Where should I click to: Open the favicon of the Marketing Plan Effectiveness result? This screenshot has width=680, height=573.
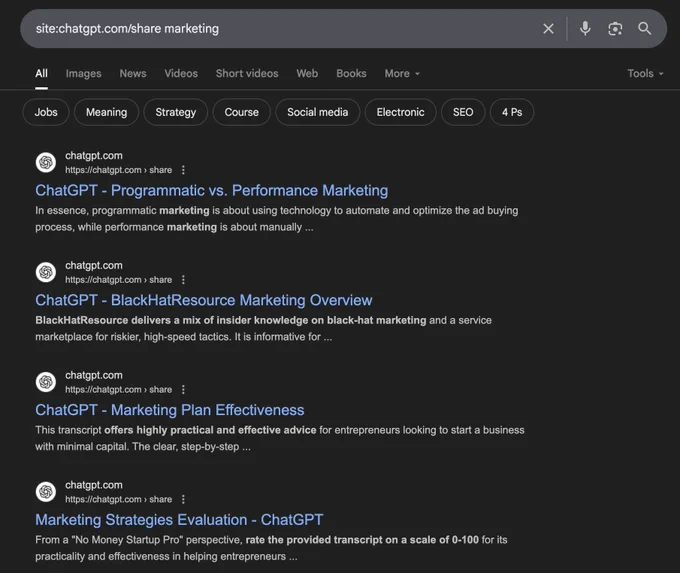pos(46,382)
